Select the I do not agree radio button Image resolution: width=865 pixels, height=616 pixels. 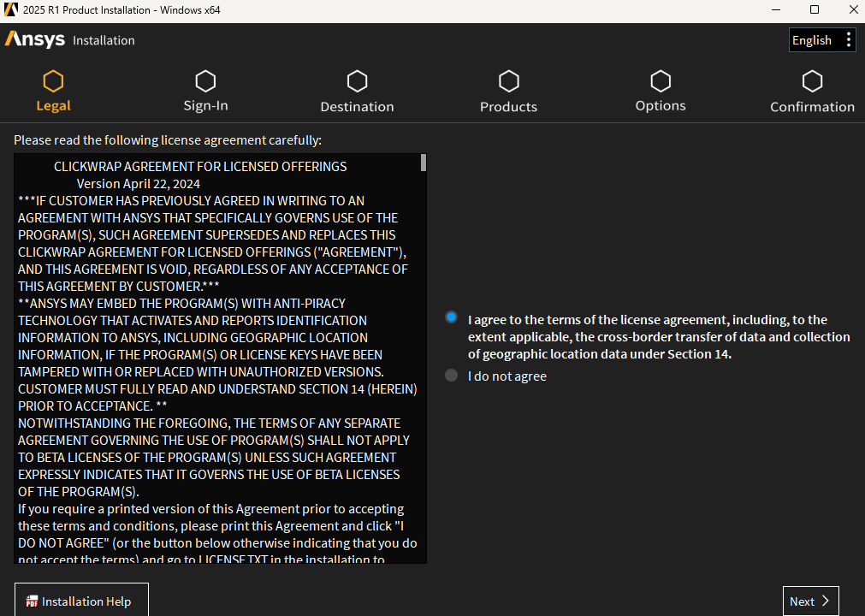pyautogui.click(x=451, y=376)
